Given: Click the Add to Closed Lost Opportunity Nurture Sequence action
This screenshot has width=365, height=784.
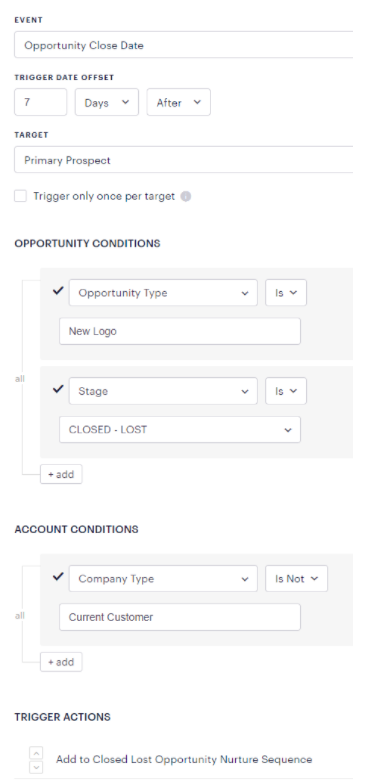Looking at the screenshot, I should 184,760.
